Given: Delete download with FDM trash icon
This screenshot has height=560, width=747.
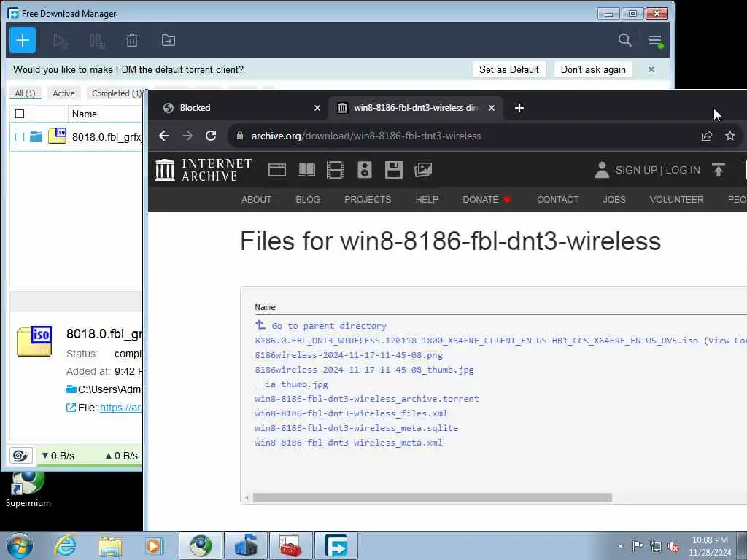Looking at the screenshot, I should pyautogui.click(x=132, y=41).
